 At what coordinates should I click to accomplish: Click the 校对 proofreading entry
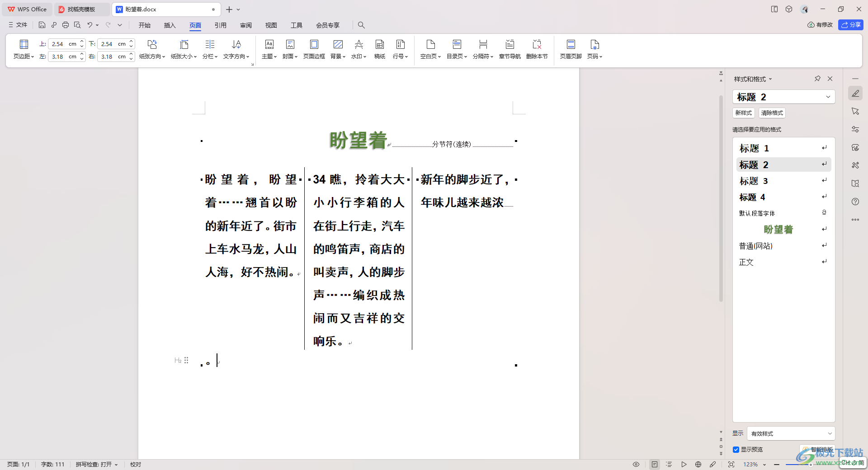(136, 464)
